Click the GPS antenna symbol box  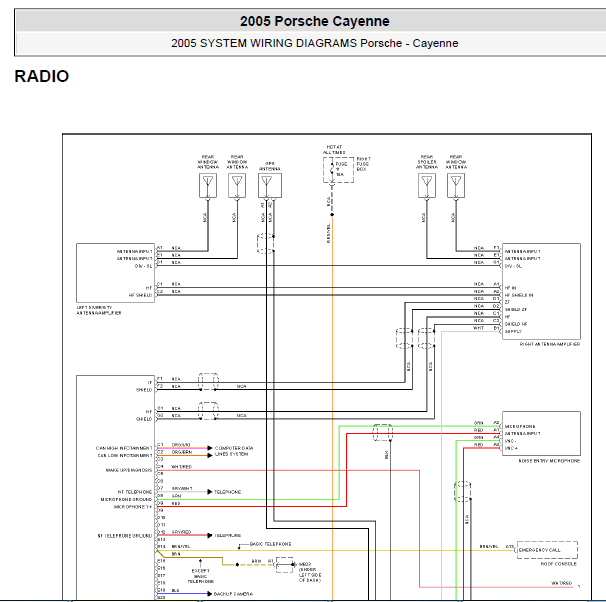click(x=270, y=185)
